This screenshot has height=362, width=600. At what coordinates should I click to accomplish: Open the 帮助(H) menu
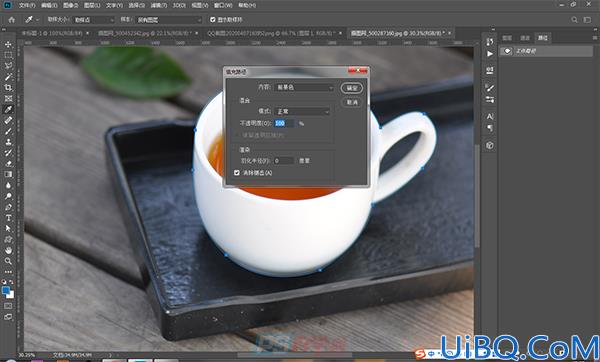coord(247,5)
